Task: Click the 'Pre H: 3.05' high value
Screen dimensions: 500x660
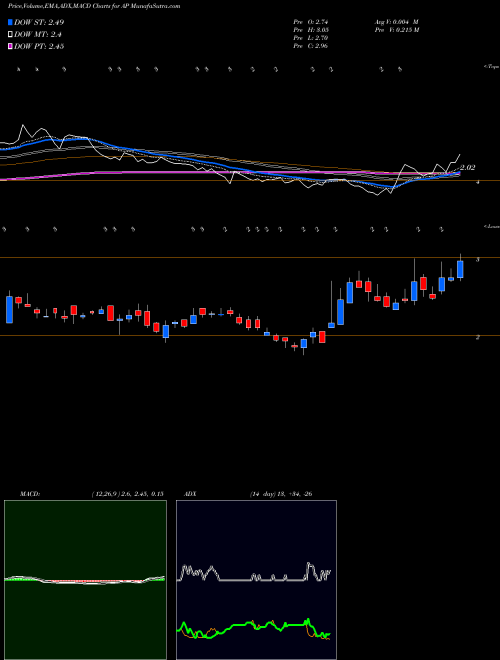Action: pos(311,30)
